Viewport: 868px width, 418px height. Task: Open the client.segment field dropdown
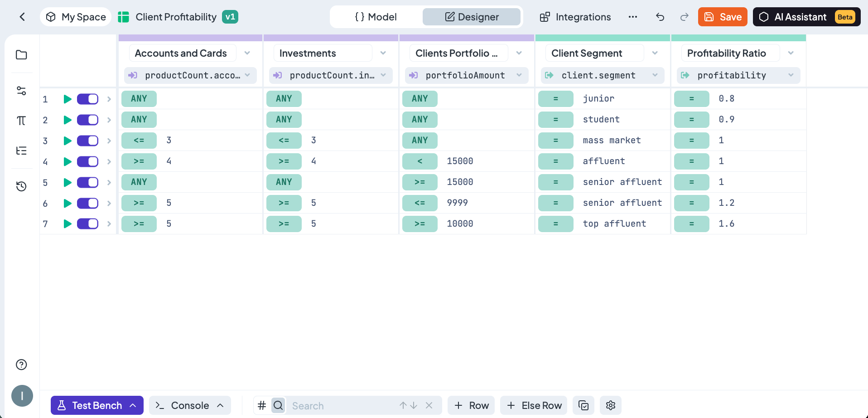click(x=655, y=75)
